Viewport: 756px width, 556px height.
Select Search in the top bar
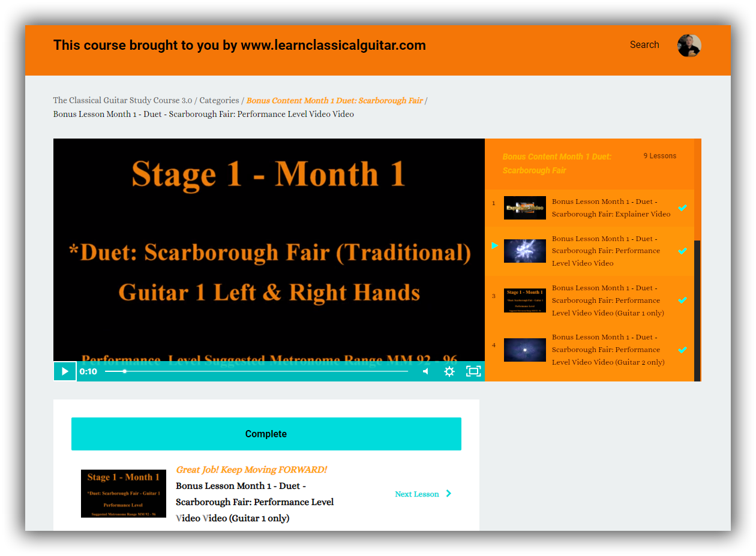(644, 44)
